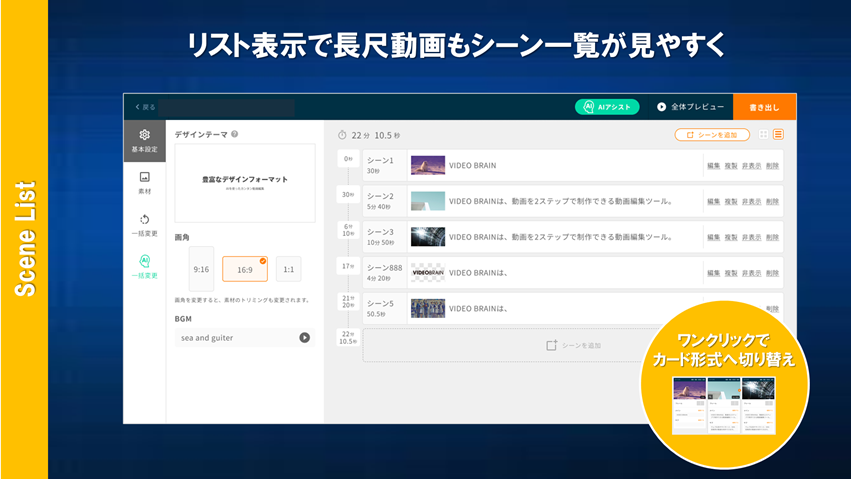Click the help icon beside デザインテーマ
The width and height of the screenshot is (851, 479).
(235, 134)
